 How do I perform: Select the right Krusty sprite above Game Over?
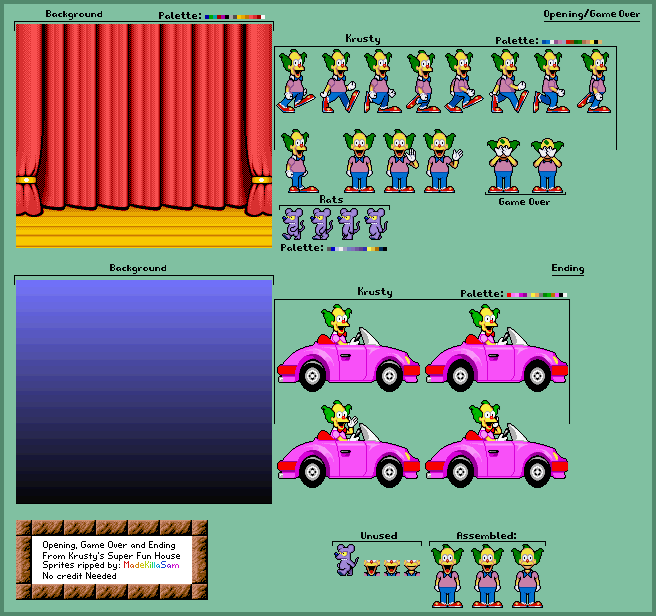(x=546, y=164)
